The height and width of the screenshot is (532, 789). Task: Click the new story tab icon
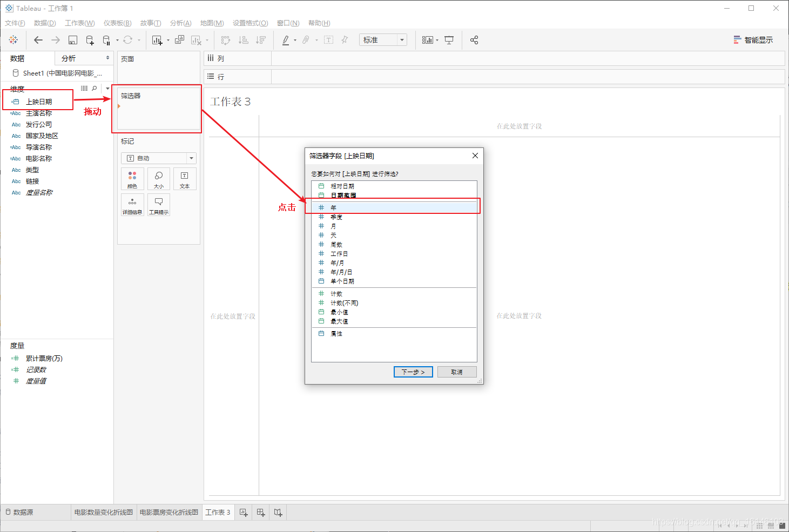coord(278,512)
